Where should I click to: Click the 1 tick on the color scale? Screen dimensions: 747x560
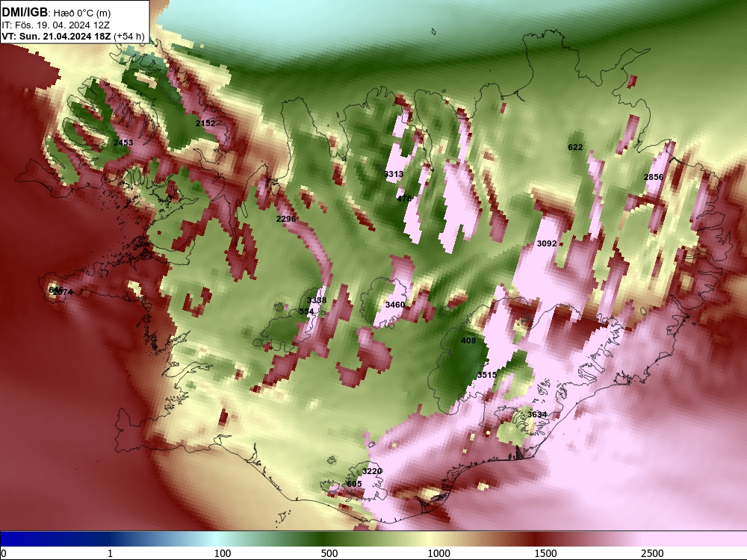point(110,553)
